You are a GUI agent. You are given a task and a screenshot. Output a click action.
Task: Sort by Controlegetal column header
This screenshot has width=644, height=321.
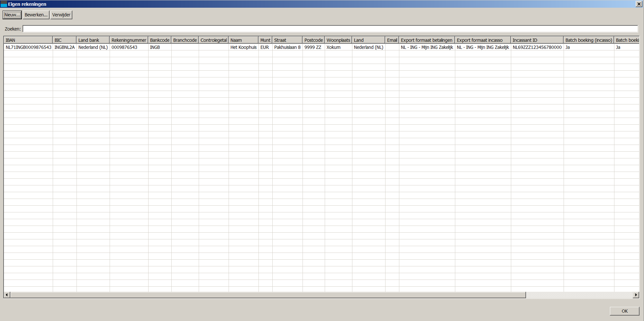[213, 40]
